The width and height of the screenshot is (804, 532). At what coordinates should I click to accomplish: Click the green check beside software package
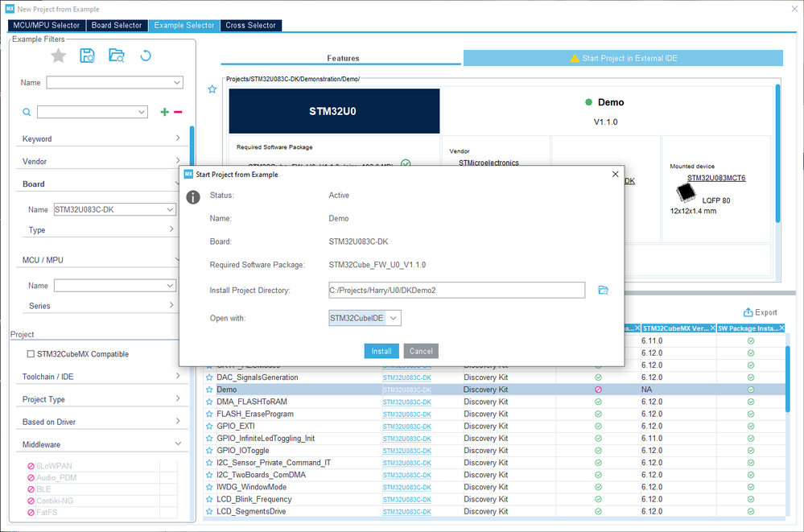point(406,163)
